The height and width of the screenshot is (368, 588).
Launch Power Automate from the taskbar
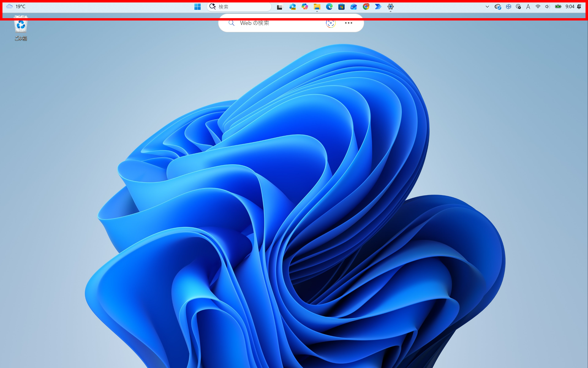378,7
